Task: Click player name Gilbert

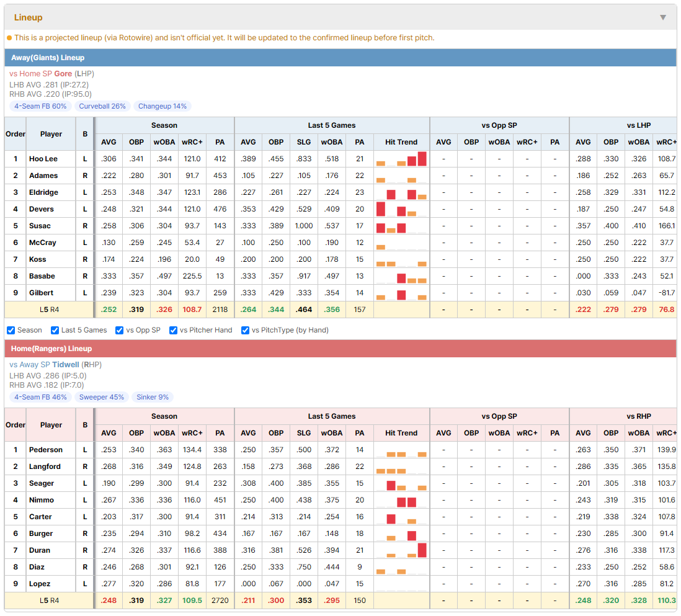Action: 42,293
